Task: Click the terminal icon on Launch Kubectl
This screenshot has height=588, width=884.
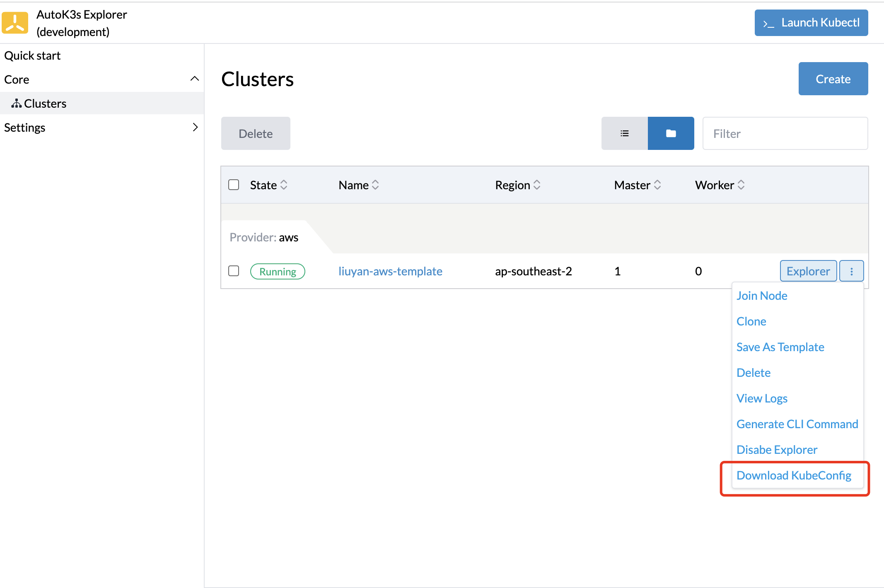Action: [769, 23]
